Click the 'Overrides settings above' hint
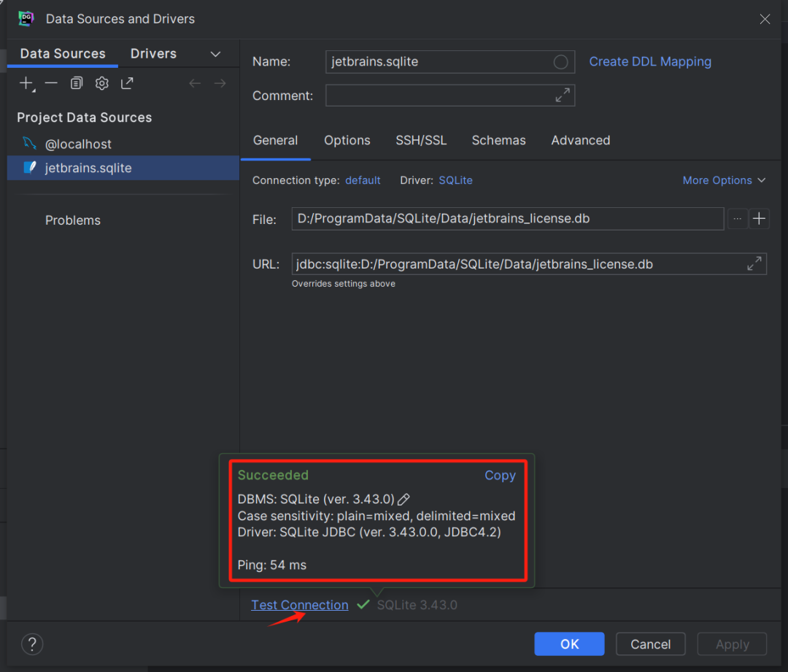The image size is (788, 672). point(343,284)
